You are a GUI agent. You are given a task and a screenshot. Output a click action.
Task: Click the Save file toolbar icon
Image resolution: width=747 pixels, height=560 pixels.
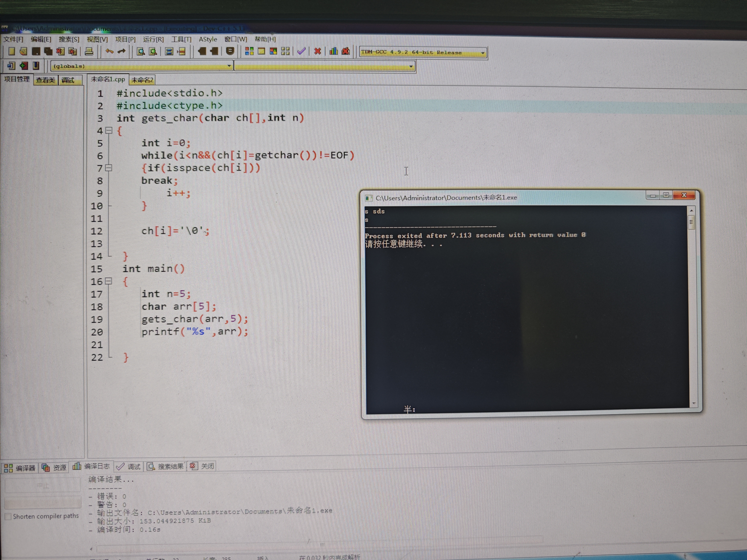pos(36,51)
